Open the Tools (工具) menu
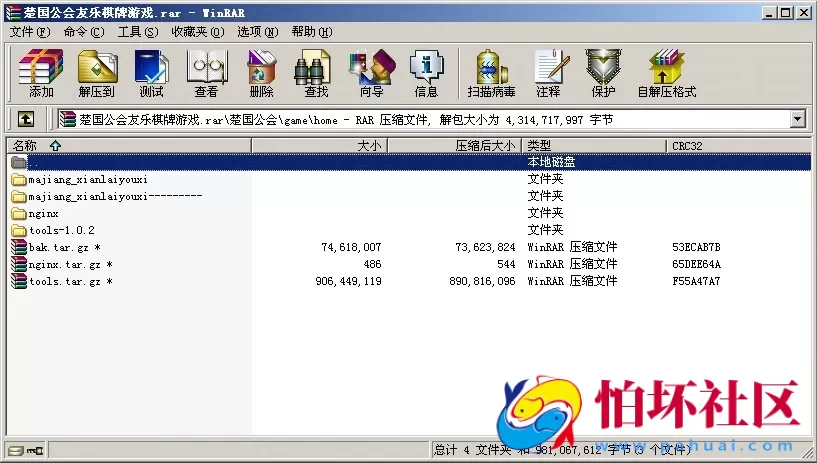Image resolution: width=817 pixels, height=463 pixels. 138,32
